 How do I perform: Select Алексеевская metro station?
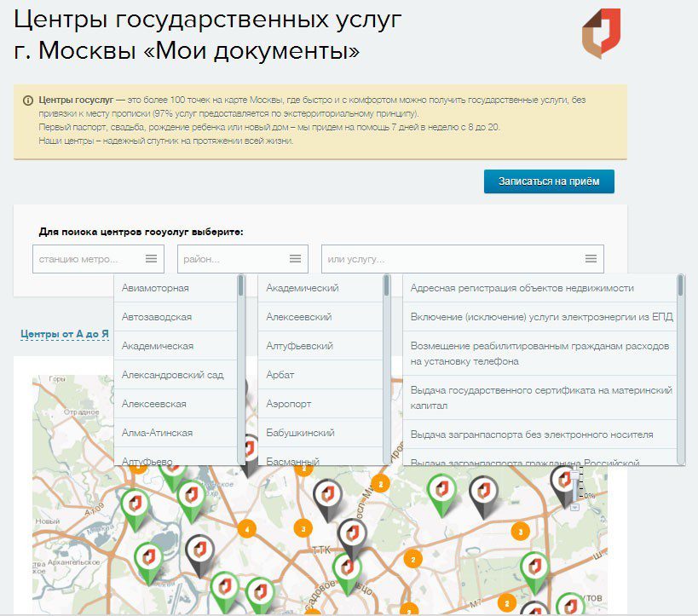coord(176,404)
